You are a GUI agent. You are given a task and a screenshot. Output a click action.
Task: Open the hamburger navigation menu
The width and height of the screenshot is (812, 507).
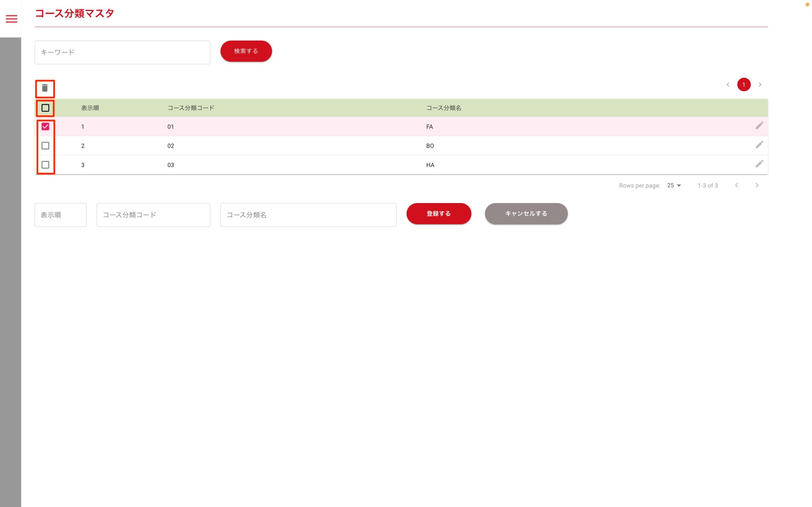click(x=11, y=19)
